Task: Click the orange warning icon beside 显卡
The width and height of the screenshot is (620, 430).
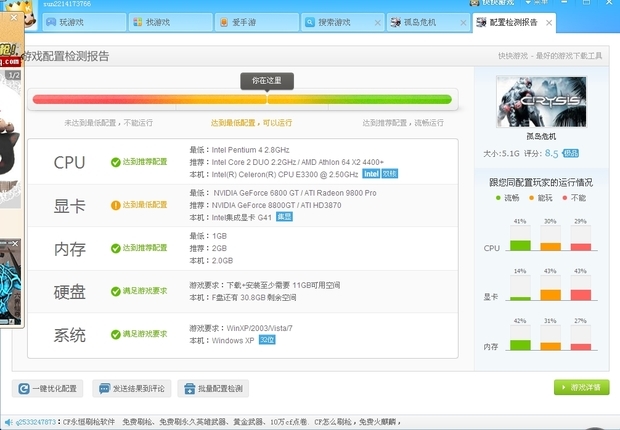Action: pyautogui.click(x=115, y=205)
